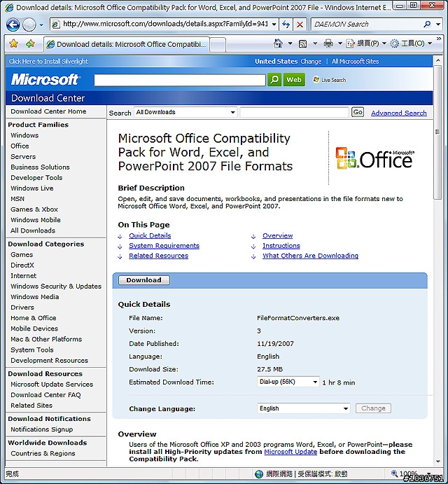Screen dimensions: 448x484
Task: Open the 網頁(P) page menu
Action: (366, 44)
